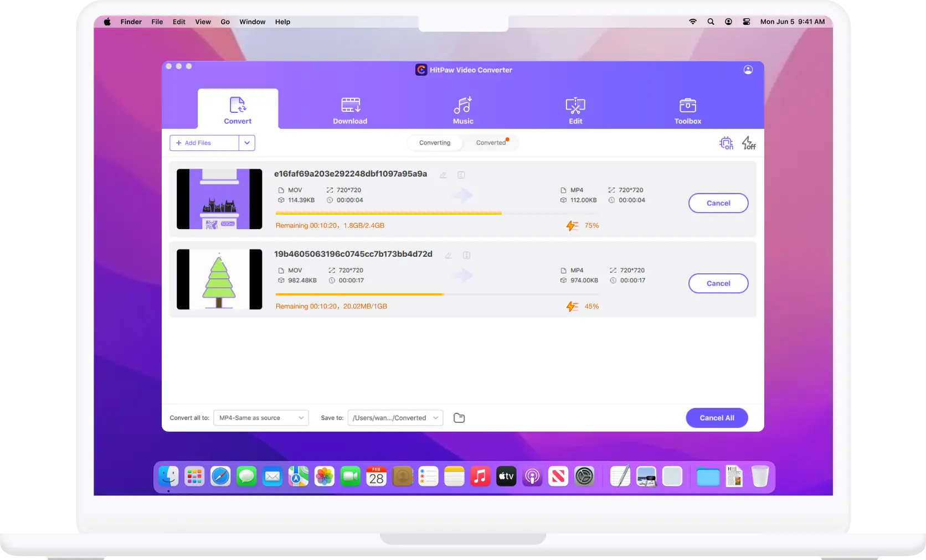Open Podcasts from the dock

[532, 476]
